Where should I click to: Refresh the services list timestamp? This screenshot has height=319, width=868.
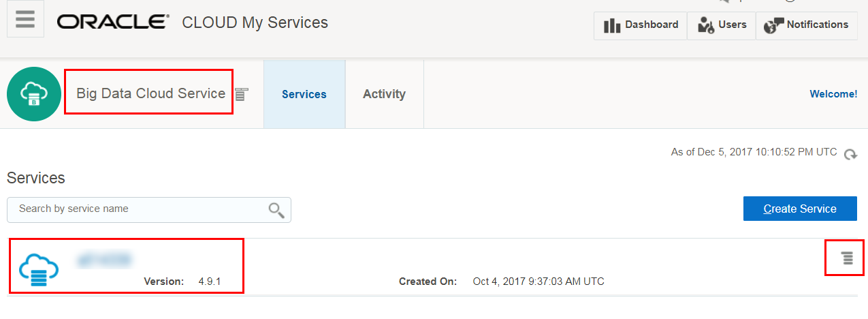pyautogui.click(x=850, y=154)
